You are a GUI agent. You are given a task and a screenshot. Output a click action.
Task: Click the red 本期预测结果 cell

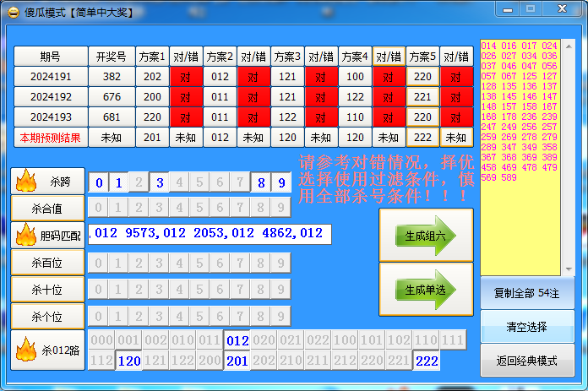(x=51, y=137)
